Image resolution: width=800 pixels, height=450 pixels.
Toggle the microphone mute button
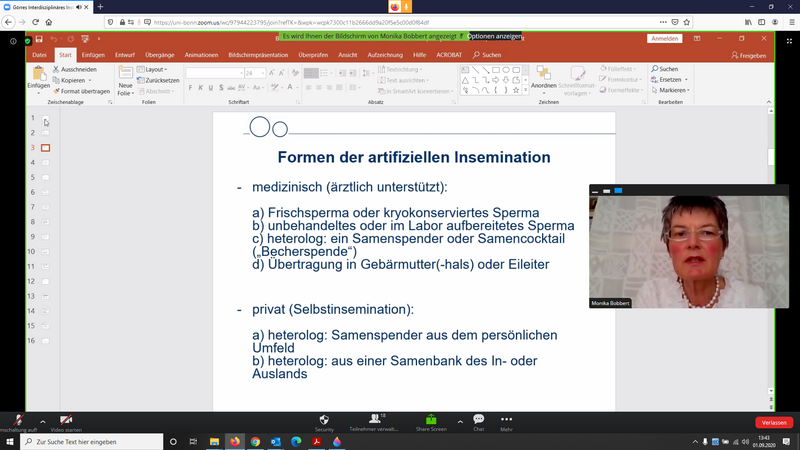click(x=16, y=419)
